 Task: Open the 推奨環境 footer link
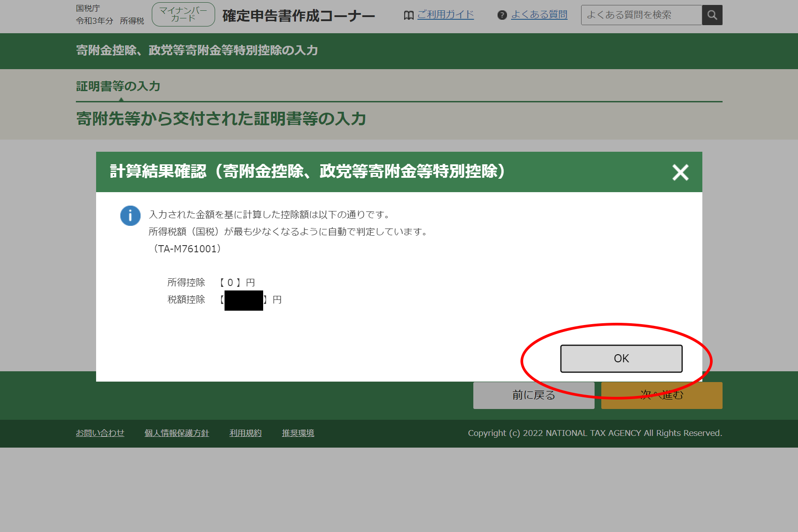click(x=298, y=433)
